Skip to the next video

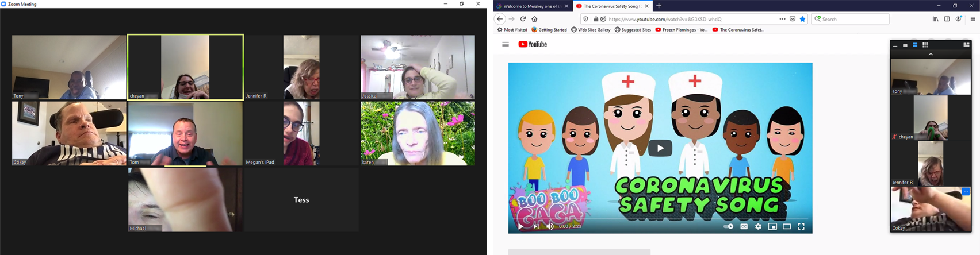pyautogui.click(x=535, y=226)
